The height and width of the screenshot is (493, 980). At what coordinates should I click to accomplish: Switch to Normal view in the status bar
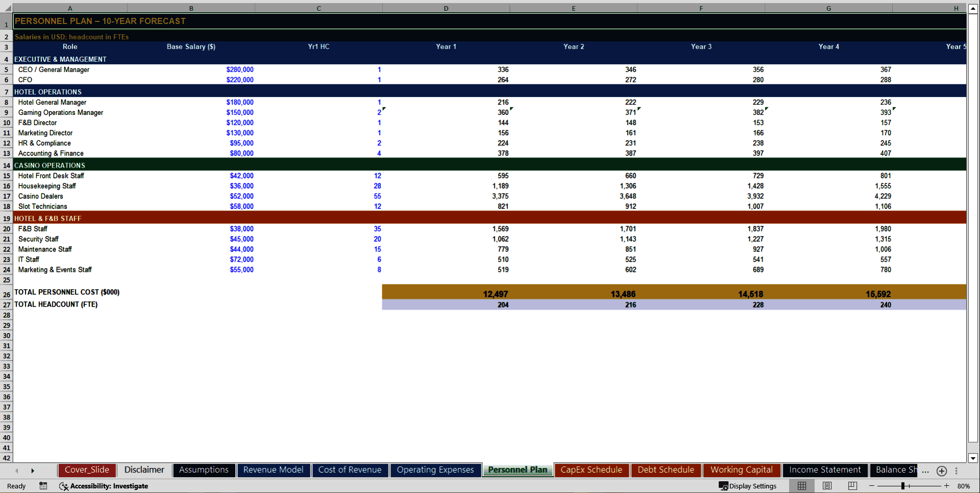click(801, 486)
